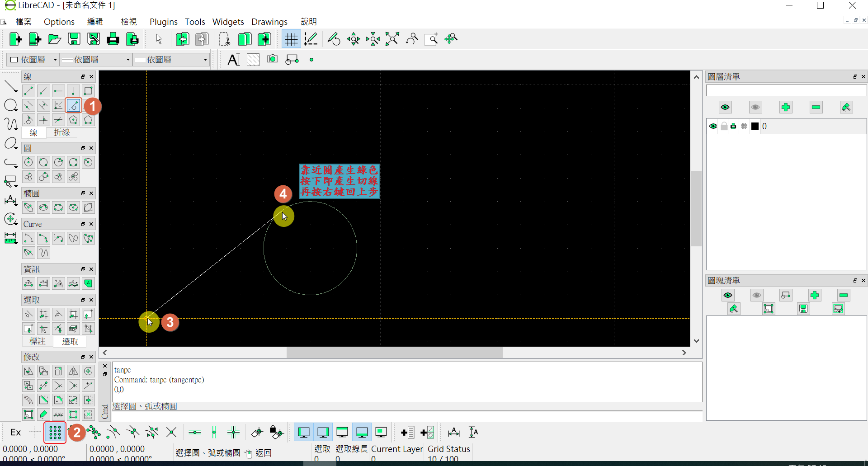Hide all layers greyed eye icon
868x466 pixels.
pyautogui.click(x=755, y=107)
